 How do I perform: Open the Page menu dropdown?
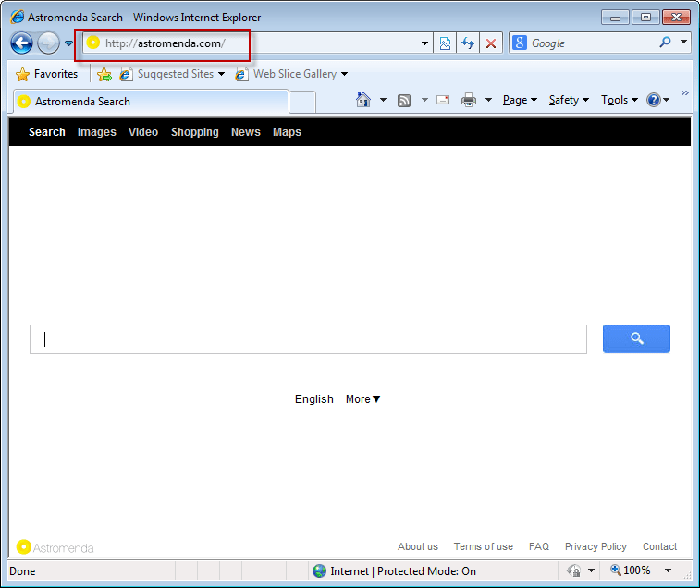pos(520,100)
